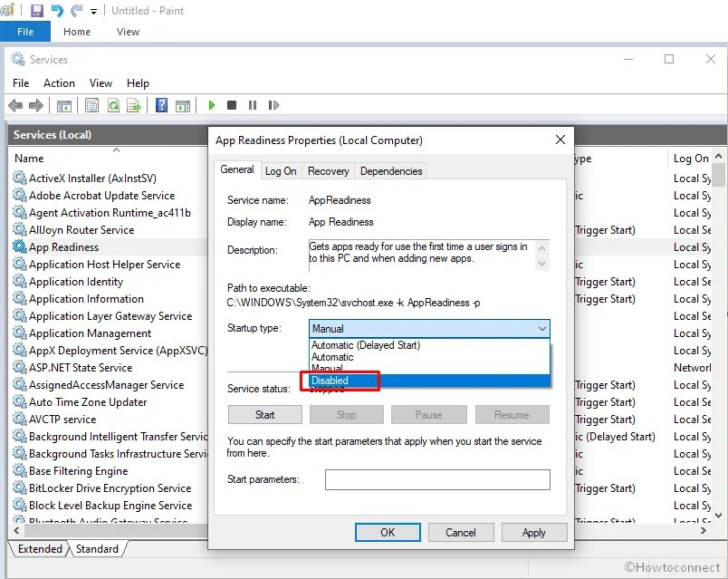Save the Paint document with the floppy icon
The width and height of the screenshot is (728, 579).
(35, 10)
